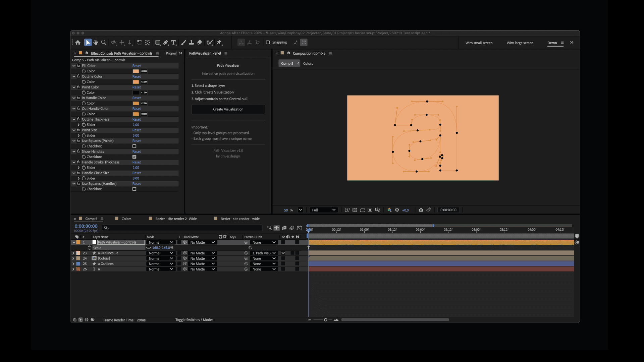This screenshot has width=644, height=362.
Task: Enable Use Squares (Points) checkbox
Action: (x=135, y=146)
